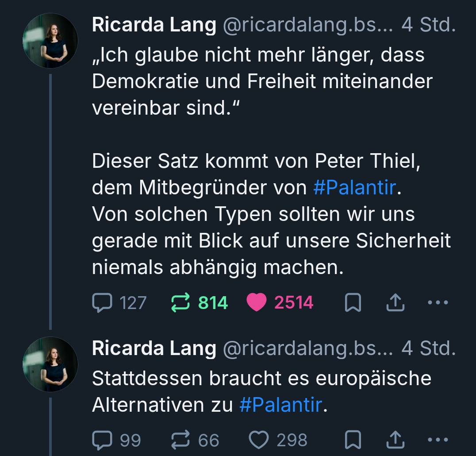This screenshot has height=456, width=476.
Task: Like the second post with 298 likes
Action: coord(260,440)
